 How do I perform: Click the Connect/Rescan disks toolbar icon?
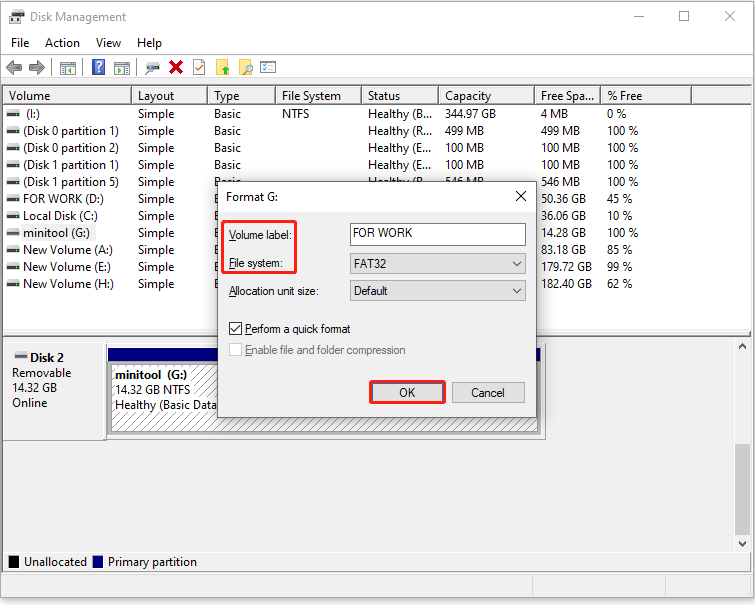click(152, 68)
